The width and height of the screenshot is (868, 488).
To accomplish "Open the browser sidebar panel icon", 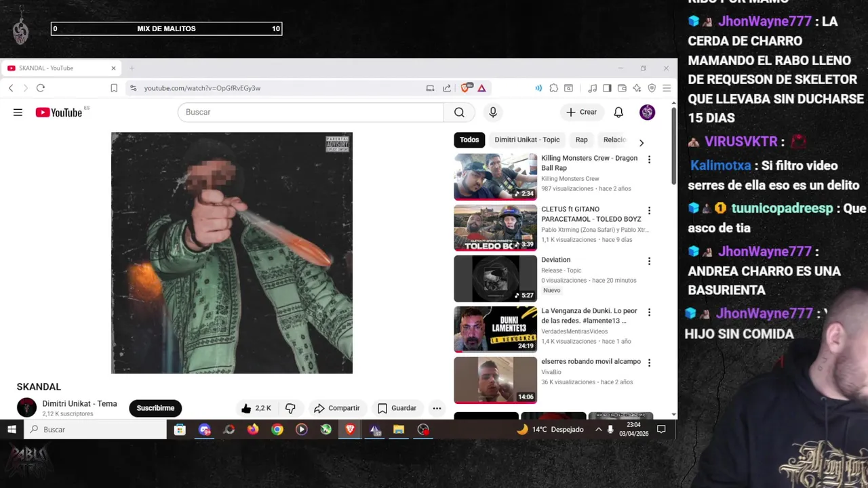I will (607, 88).
